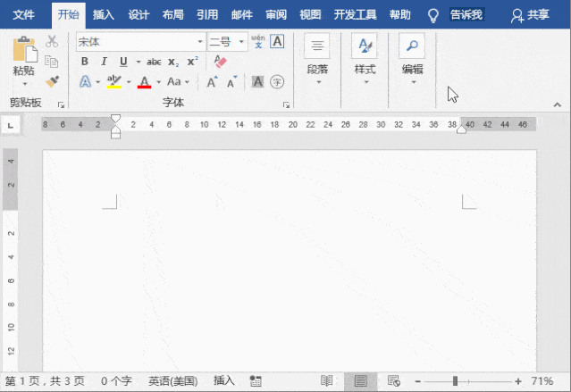
Task: Click the enclosed character icon
Action: point(277,82)
